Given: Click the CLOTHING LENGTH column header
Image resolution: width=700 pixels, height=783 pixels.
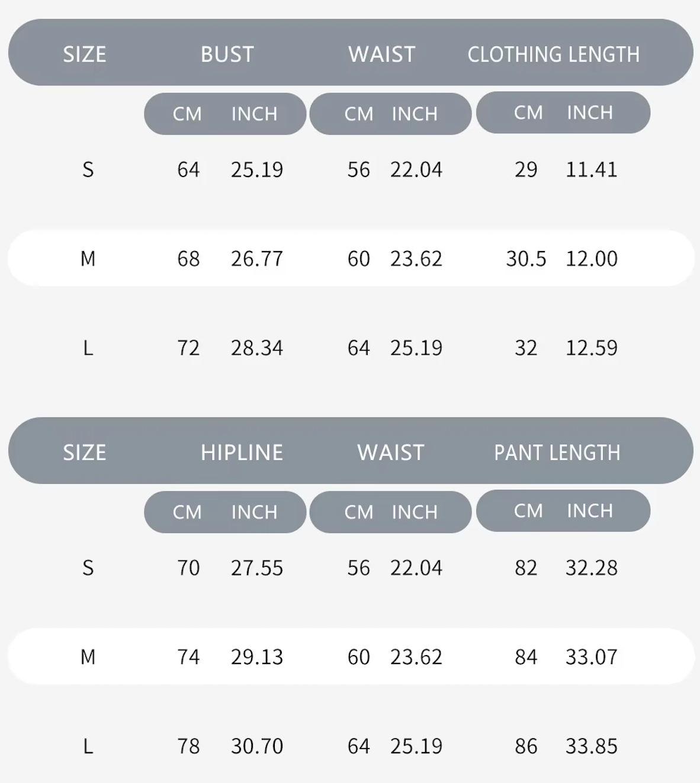Looking at the screenshot, I should pos(553,54).
